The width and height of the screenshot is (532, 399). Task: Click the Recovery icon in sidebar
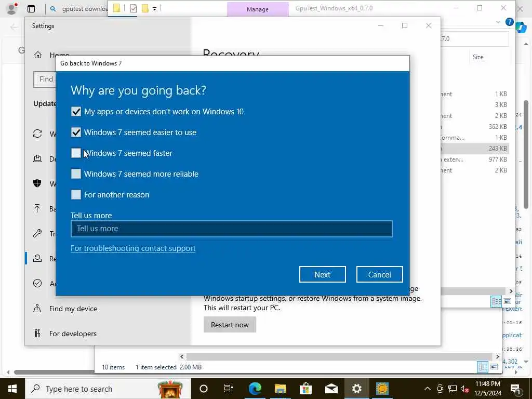point(37,259)
